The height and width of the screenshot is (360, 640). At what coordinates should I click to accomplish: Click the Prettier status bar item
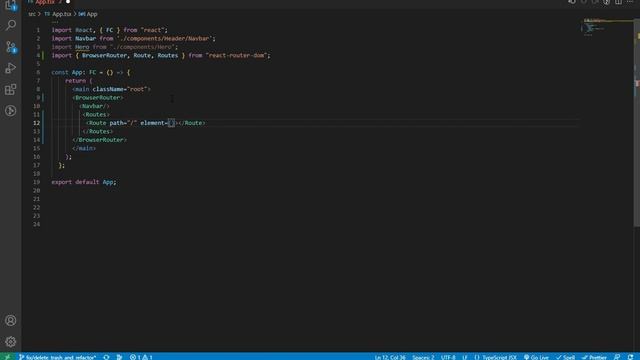594,357
